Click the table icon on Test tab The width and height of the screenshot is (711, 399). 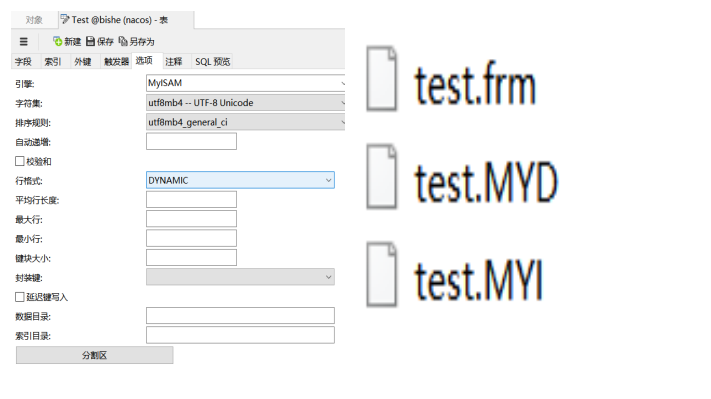[x=65, y=19]
